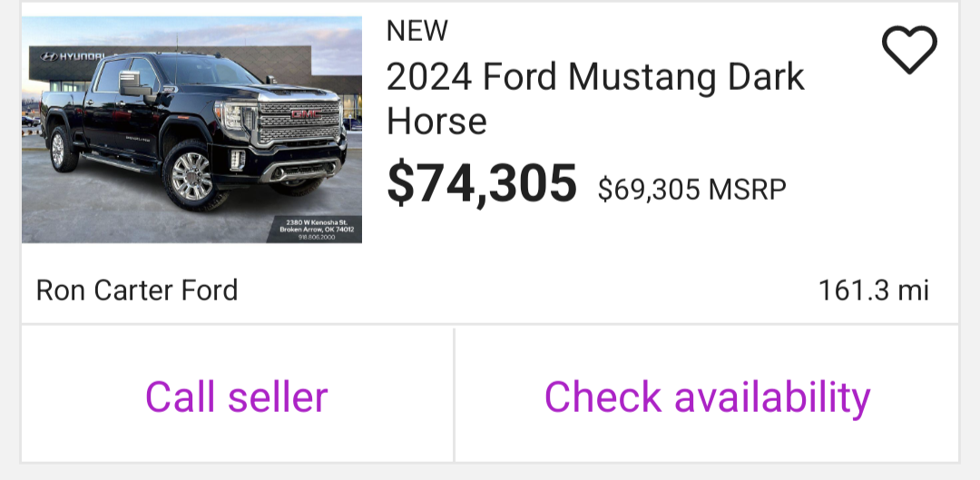This screenshot has width=980, height=480.
Task: Click the 161.3 mi distance text
Action: coord(873,290)
